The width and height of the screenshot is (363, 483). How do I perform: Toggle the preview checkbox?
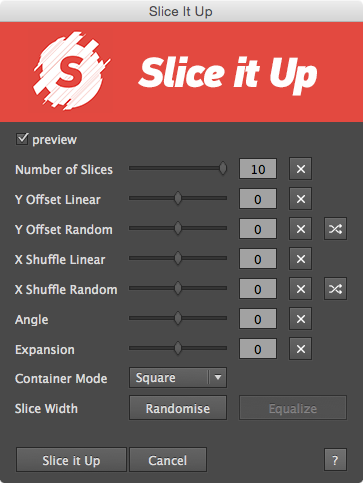click(22, 139)
